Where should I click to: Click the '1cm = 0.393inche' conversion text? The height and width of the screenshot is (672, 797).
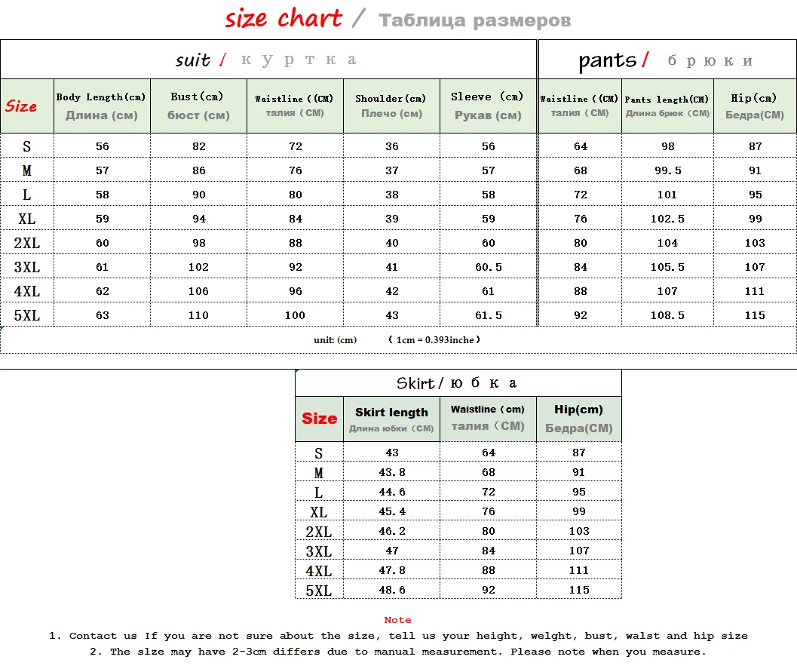(x=434, y=340)
